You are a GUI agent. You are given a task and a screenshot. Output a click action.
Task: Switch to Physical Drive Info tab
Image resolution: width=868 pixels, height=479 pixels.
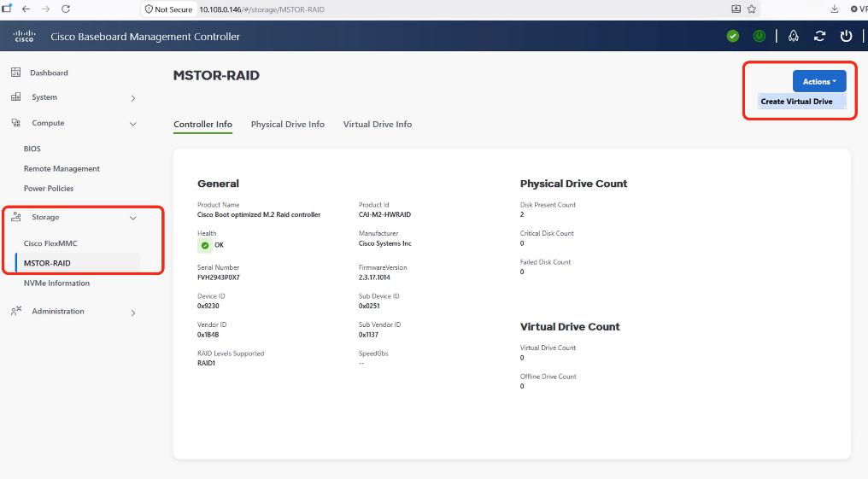coord(288,125)
